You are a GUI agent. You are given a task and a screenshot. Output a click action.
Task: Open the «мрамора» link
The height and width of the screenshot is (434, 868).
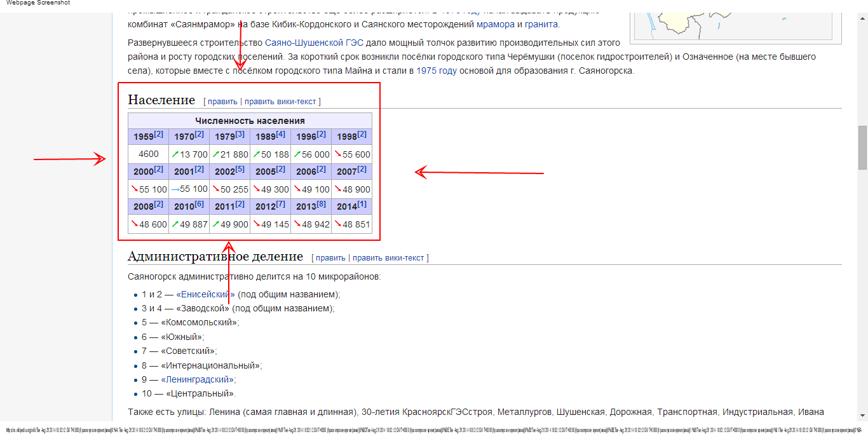[x=495, y=25]
